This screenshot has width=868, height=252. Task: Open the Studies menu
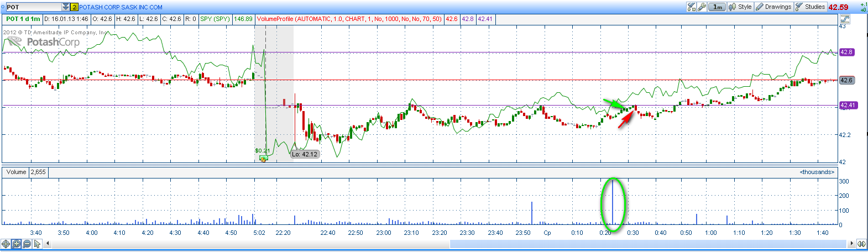point(811,7)
